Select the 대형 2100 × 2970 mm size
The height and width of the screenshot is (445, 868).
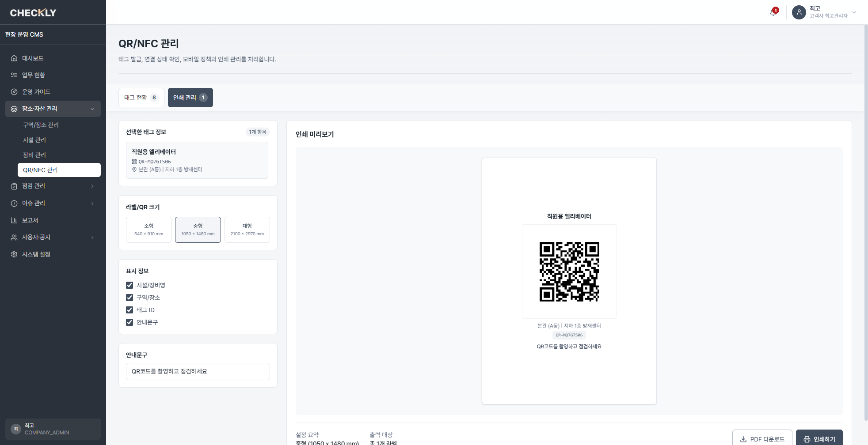coord(247,230)
